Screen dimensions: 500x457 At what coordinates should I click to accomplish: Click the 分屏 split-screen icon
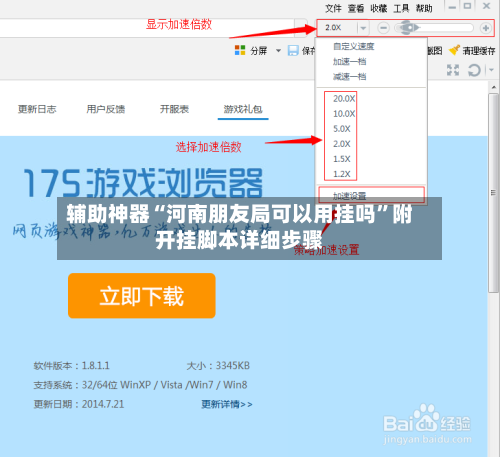click(x=240, y=50)
